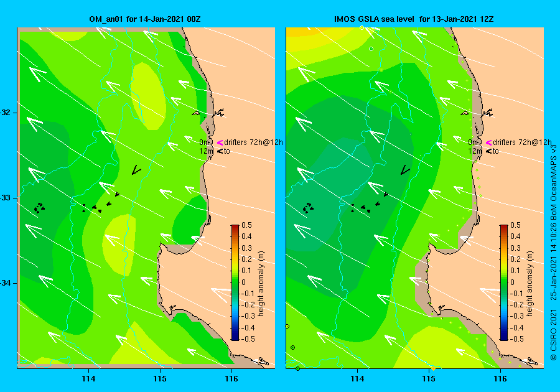Click "drifters 72h@12h" in IMOS GSLA legend
Screen dimensions: 560x392
coord(522,142)
